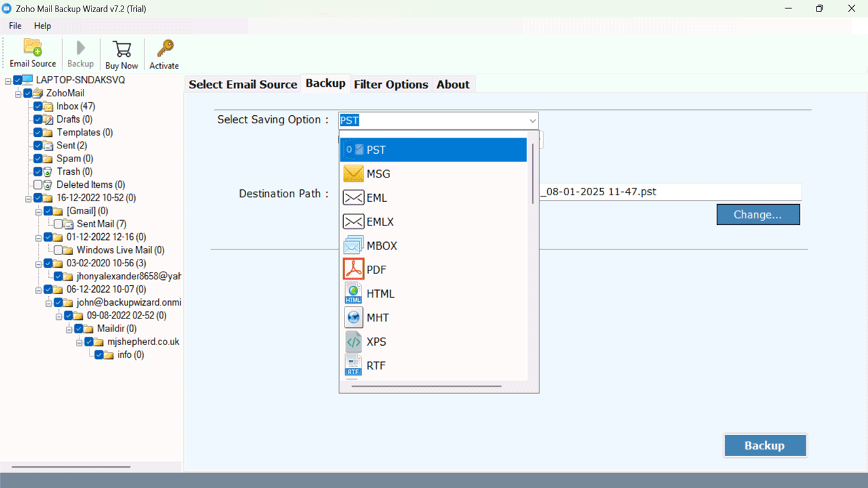Click the saving format list vertical scrollbar
Viewport: 868px width, 488px height.
click(x=534, y=173)
